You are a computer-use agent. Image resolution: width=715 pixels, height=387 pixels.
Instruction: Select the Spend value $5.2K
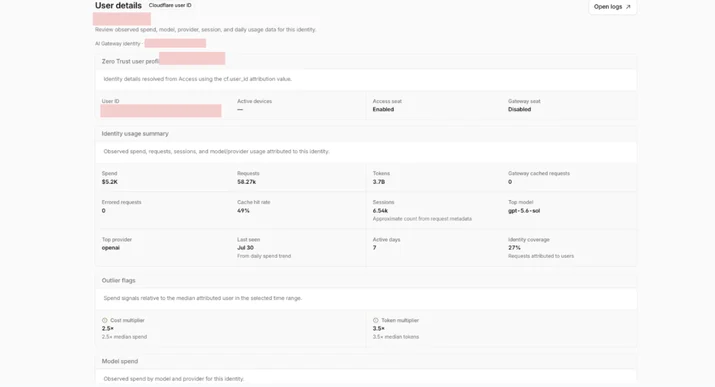pyautogui.click(x=109, y=182)
